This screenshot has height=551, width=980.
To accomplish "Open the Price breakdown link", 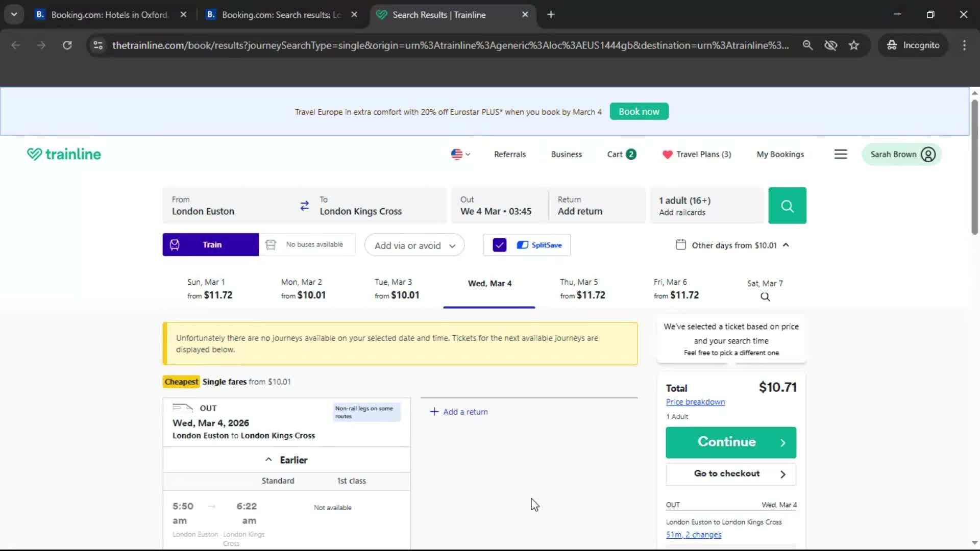I will point(695,402).
